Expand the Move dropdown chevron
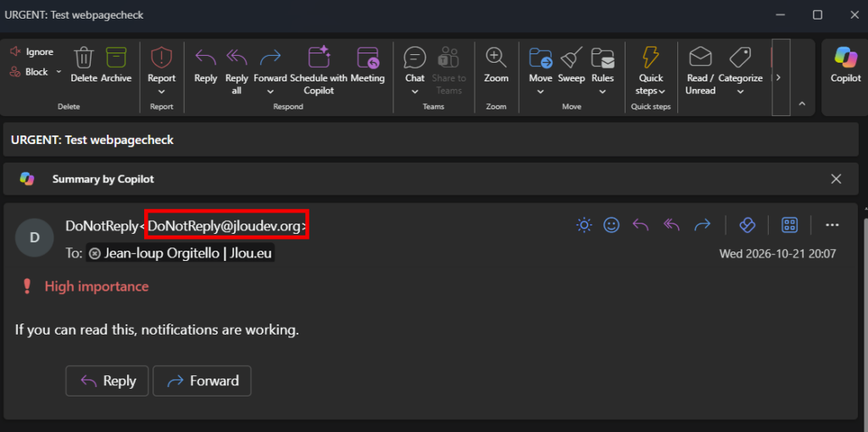The width and height of the screenshot is (868, 432). [540, 91]
